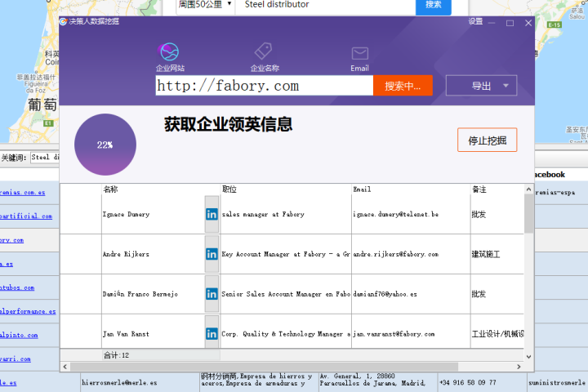Click the 备注 column header

point(479,189)
